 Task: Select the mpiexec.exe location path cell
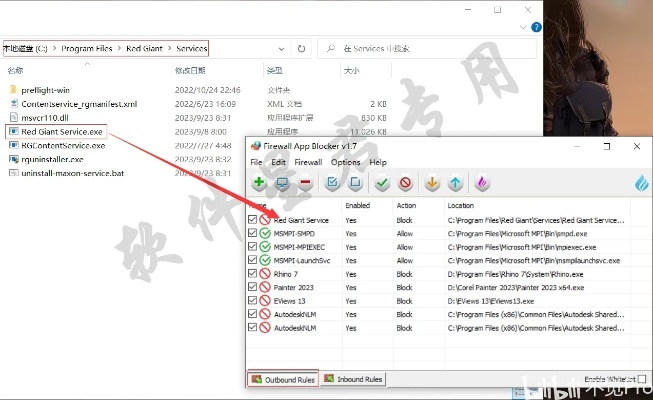coord(521,247)
